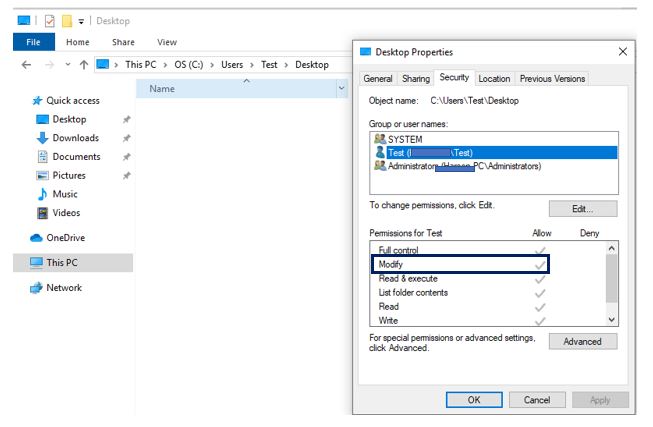Click the pin icon next to Documents
Viewport: 653px width, 427px height.
click(x=127, y=157)
